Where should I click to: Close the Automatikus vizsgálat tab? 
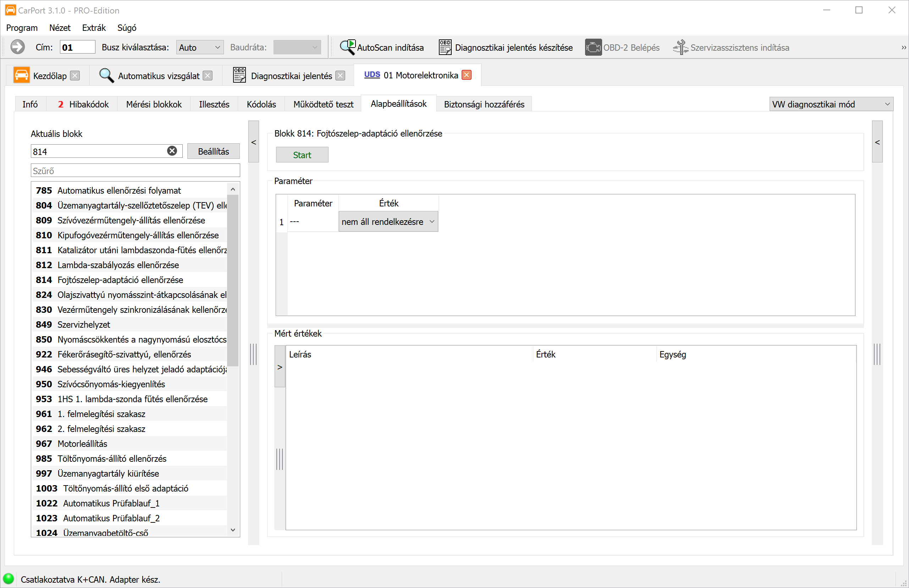click(x=208, y=76)
